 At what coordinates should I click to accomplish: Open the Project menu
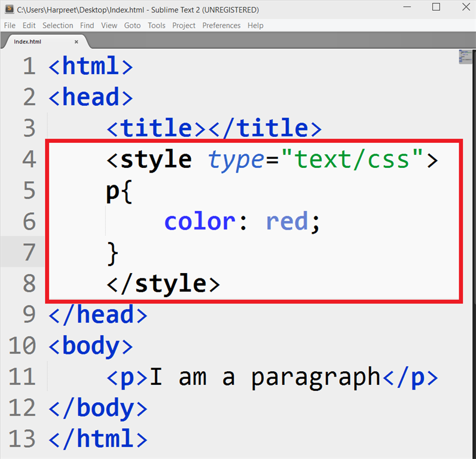tap(184, 26)
